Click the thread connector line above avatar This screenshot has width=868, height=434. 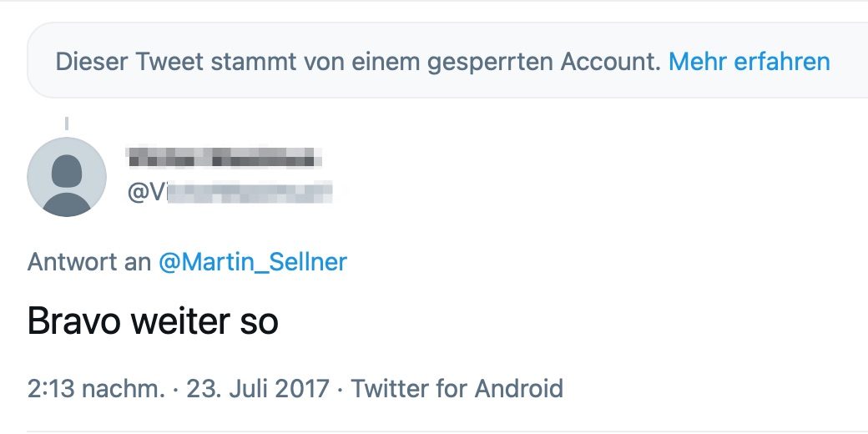pyautogui.click(x=67, y=123)
